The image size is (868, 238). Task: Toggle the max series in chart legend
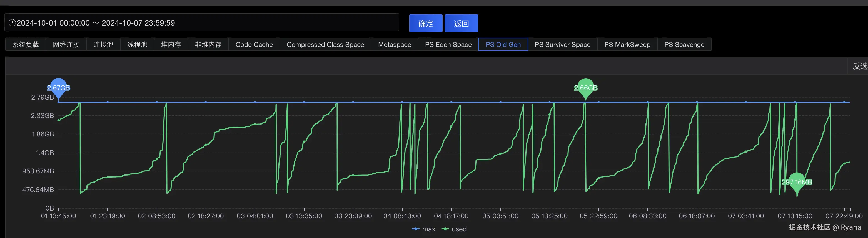(x=423, y=229)
